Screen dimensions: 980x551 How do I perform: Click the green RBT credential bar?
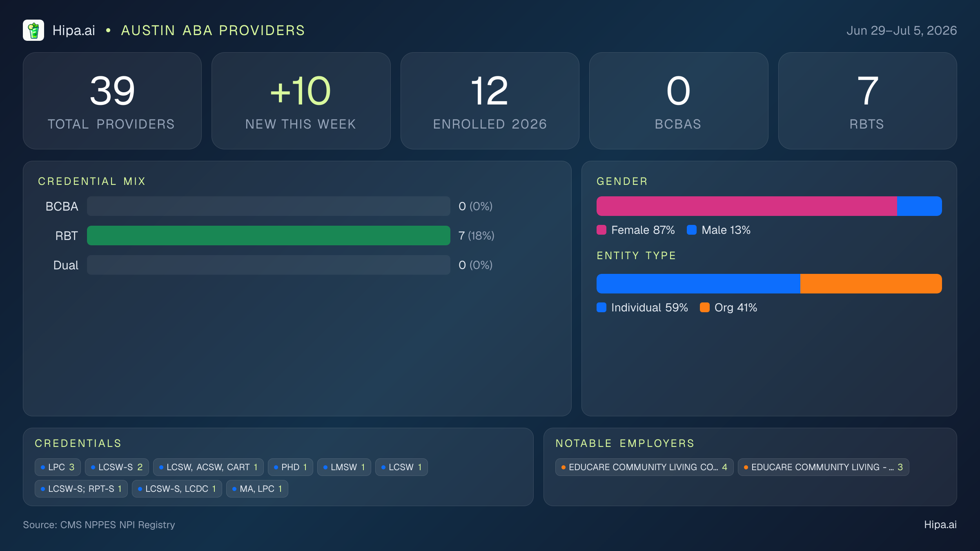(x=269, y=236)
